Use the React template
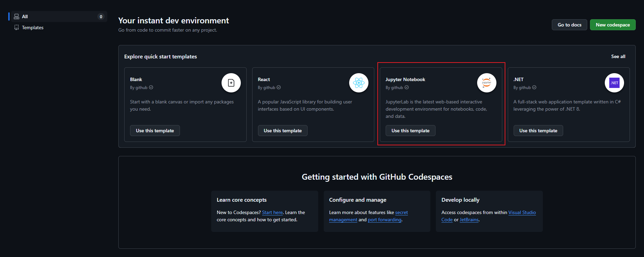The height and width of the screenshot is (257, 644). click(282, 131)
